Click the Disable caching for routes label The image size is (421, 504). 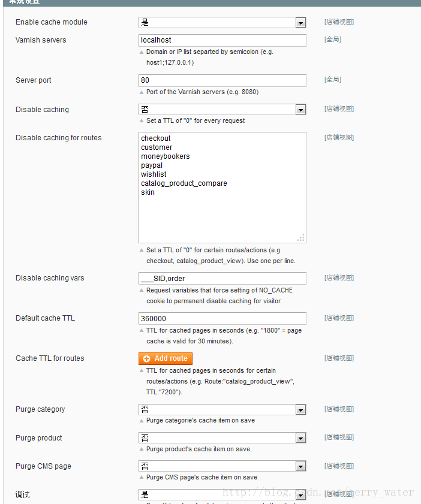pos(59,138)
